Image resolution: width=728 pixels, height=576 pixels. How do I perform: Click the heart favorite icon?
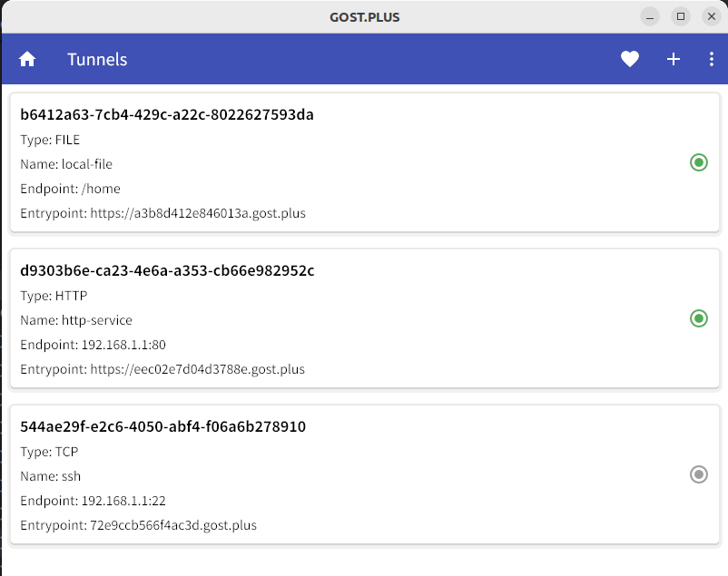[x=630, y=59]
